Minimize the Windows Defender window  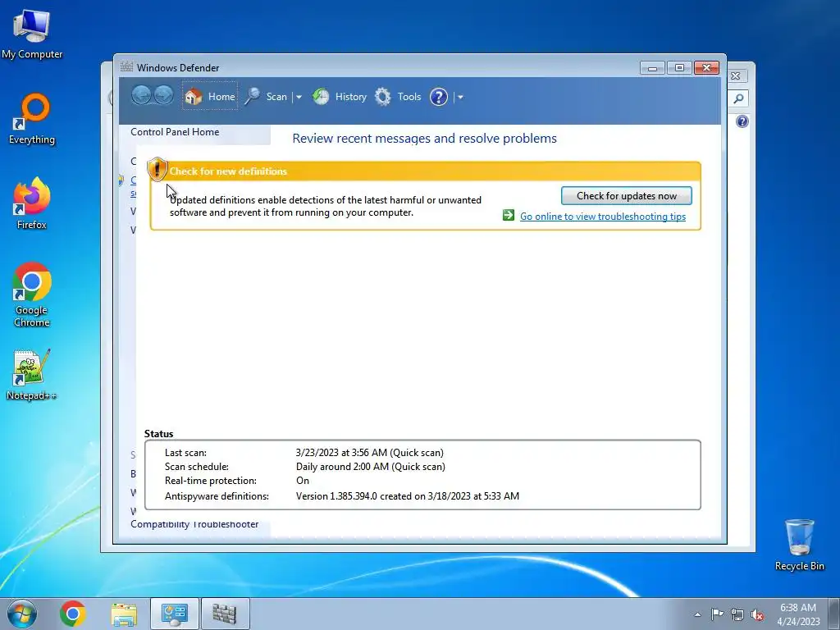click(x=652, y=68)
